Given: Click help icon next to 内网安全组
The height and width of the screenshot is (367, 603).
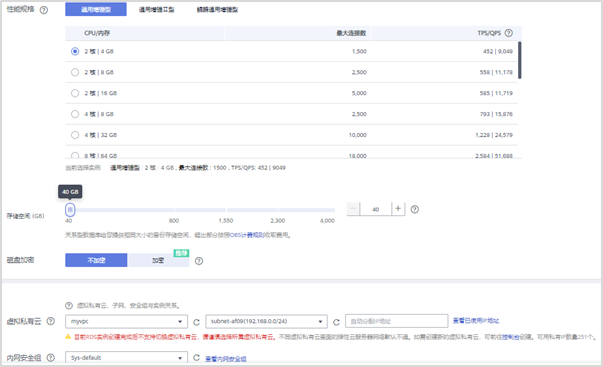Looking at the screenshot, I should [x=51, y=358].
